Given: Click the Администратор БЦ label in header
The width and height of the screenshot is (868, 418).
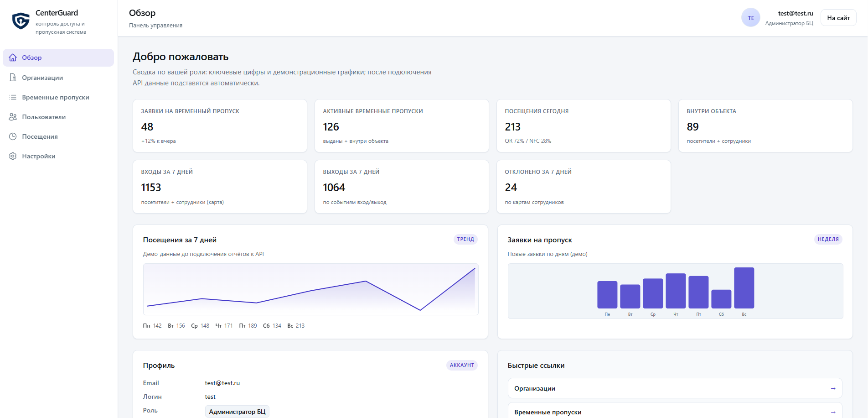Looking at the screenshot, I should [789, 23].
